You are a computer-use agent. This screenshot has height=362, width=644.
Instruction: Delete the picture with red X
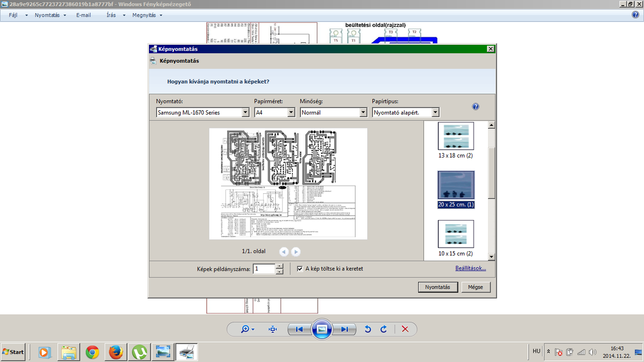point(405,329)
